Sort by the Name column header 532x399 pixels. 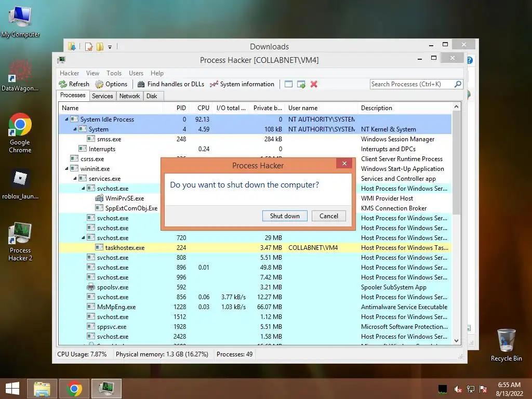tap(111, 108)
